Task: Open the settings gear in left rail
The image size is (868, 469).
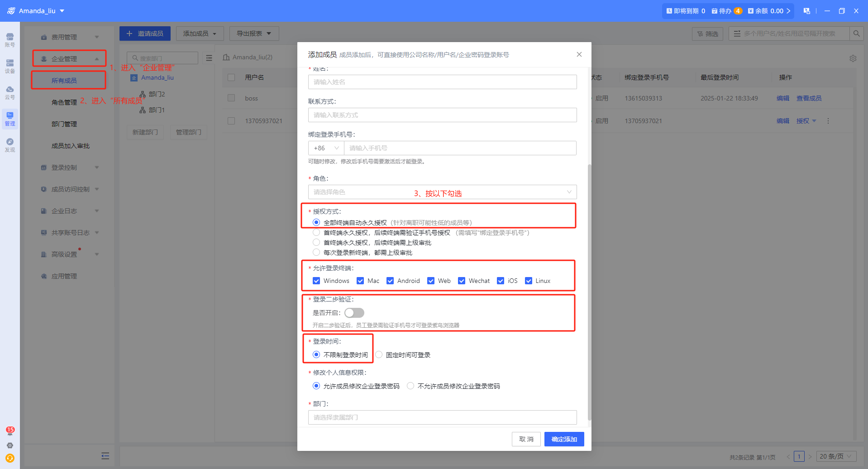Action: pyautogui.click(x=10, y=445)
